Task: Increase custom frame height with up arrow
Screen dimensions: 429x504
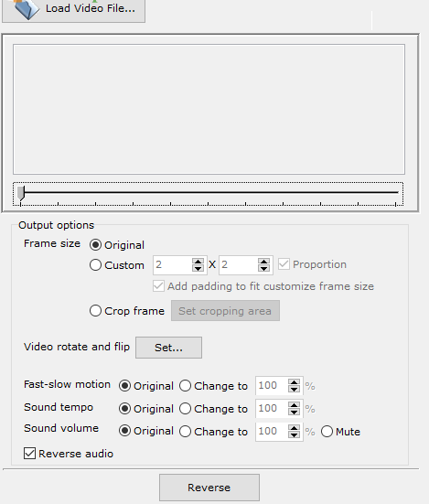Action: click(x=263, y=262)
